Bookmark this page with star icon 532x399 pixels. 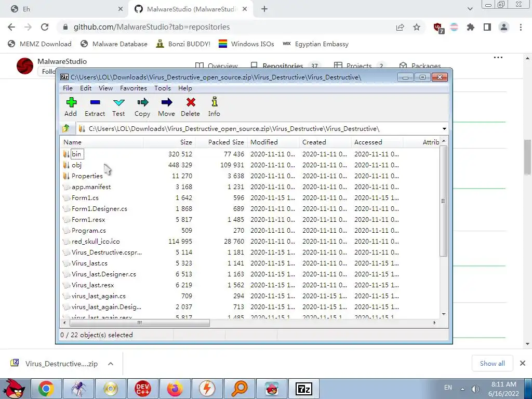[417, 27]
